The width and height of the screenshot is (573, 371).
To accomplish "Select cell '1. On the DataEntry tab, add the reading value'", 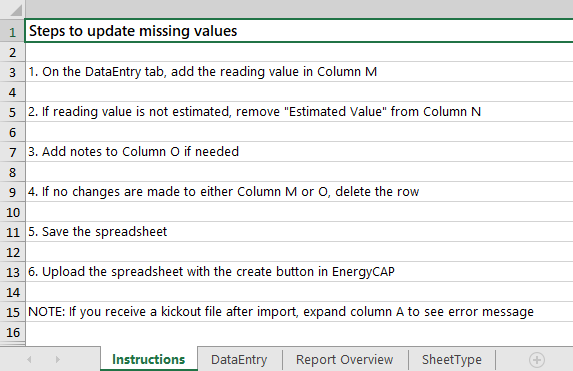I will (x=299, y=72).
